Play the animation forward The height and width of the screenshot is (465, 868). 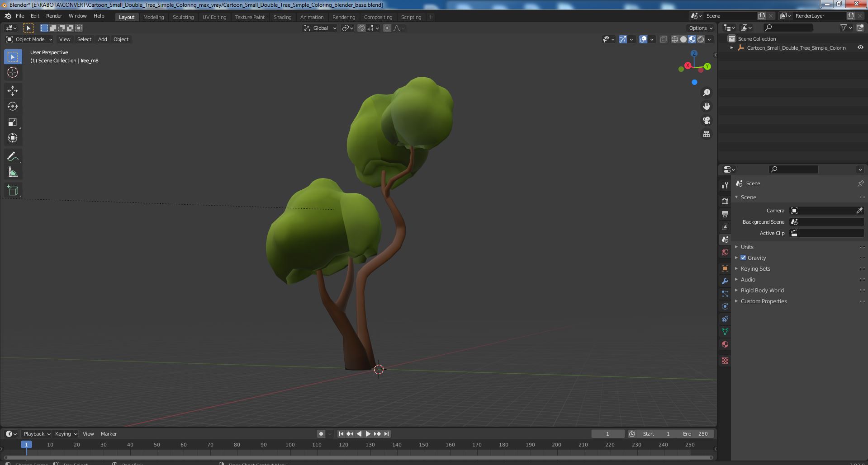[368, 434]
